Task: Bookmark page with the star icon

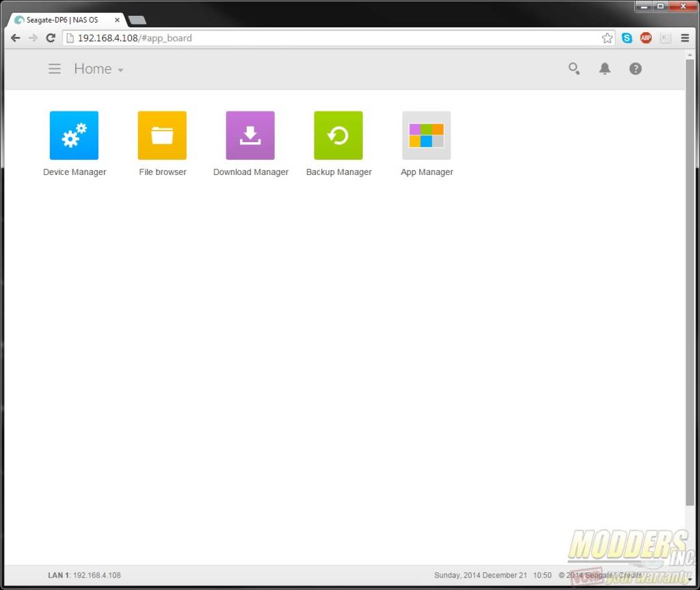Action: tap(607, 38)
